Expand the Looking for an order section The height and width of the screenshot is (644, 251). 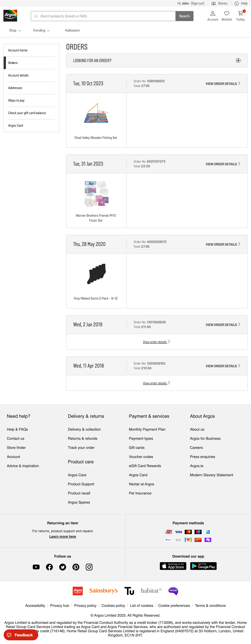(x=238, y=60)
